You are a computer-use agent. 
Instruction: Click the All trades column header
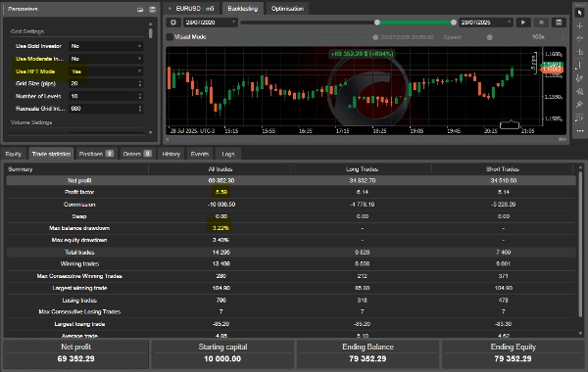click(x=220, y=169)
